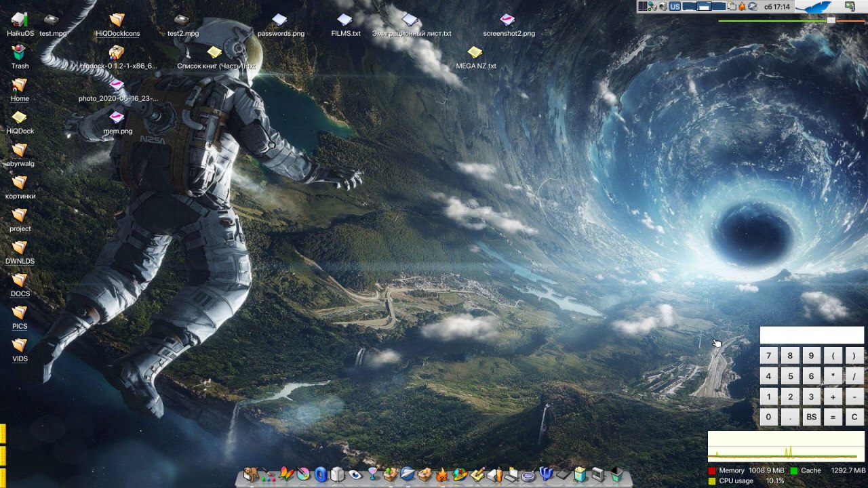Click the clock showing сб 17:14
Image resolution: width=868 pixels, height=488 pixels.
coord(777,6)
